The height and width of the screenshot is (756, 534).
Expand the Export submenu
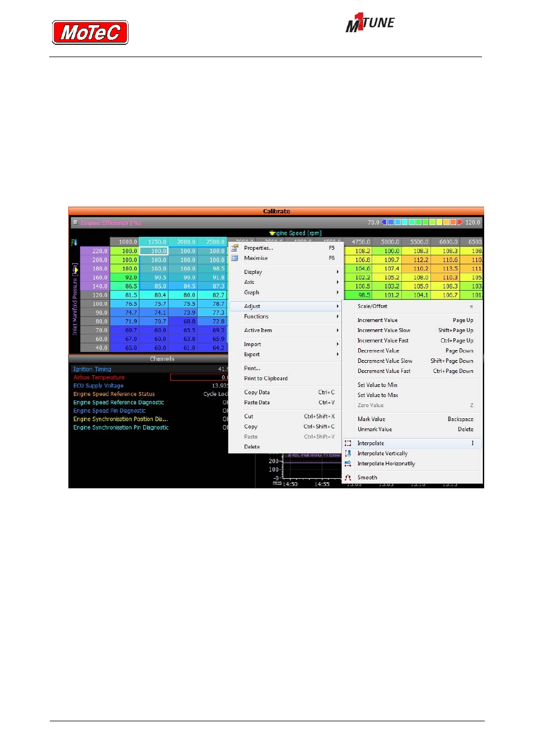coord(285,354)
